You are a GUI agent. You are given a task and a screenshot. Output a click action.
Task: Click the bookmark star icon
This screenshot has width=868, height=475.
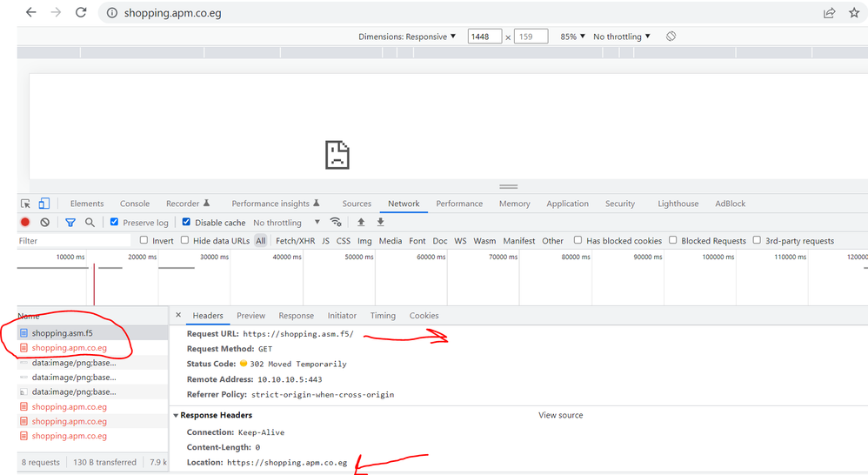coord(853,13)
